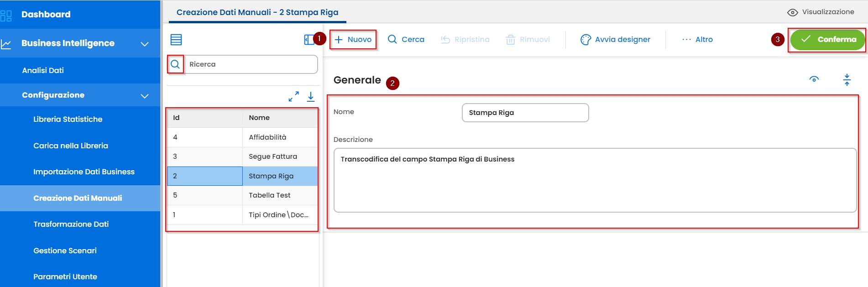The width and height of the screenshot is (868, 287).
Task: Click the Dashboard grid icon
Action: click(6, 15)
